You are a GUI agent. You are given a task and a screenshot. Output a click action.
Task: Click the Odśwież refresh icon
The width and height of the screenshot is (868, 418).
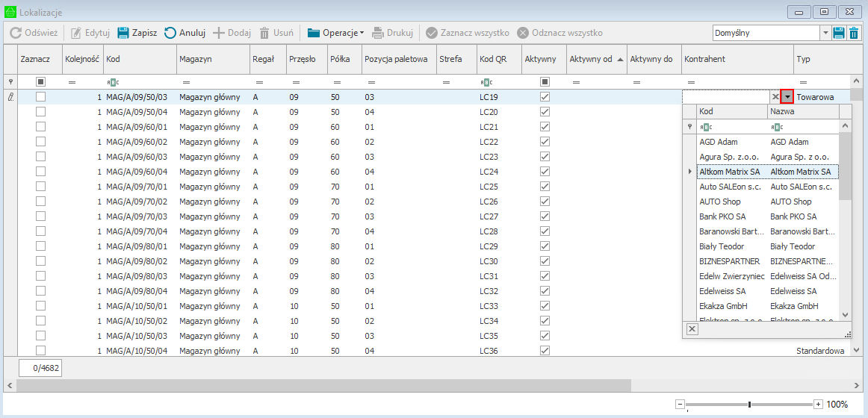point(16,33)
